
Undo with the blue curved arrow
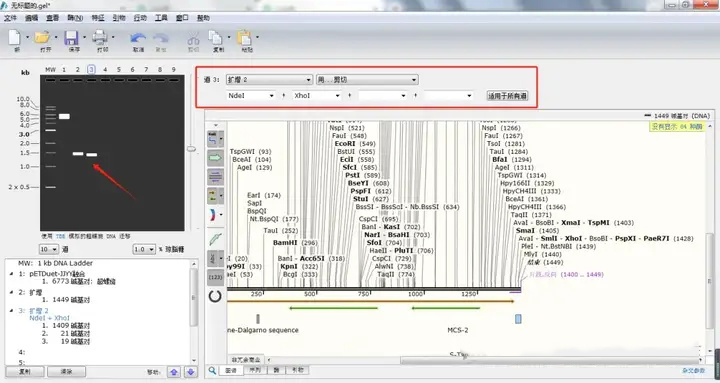138,38
